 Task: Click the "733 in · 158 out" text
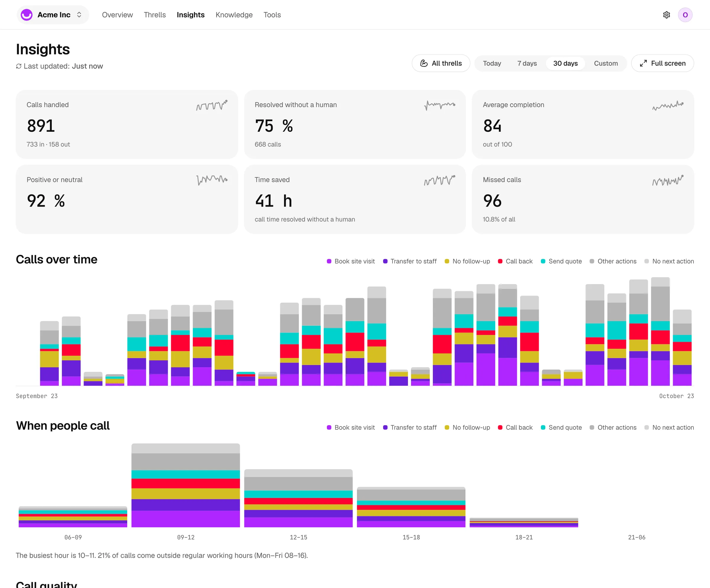[48, 144]
